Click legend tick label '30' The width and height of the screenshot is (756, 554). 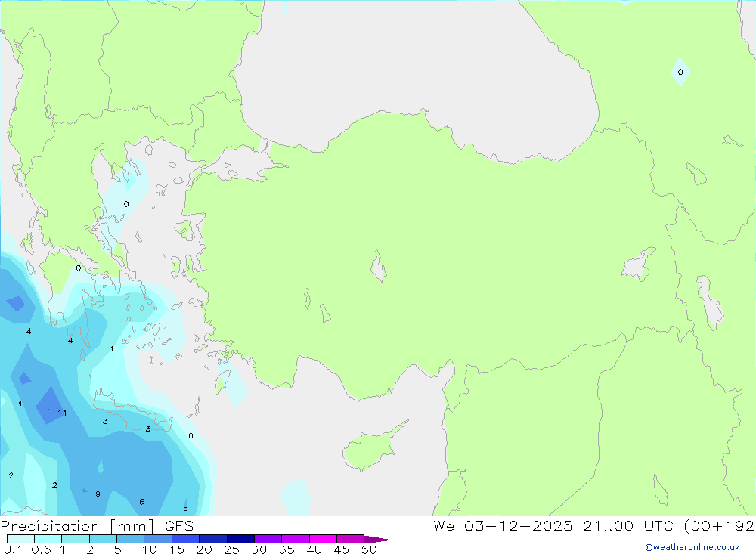pyautogui.click(x=259, y=549)
